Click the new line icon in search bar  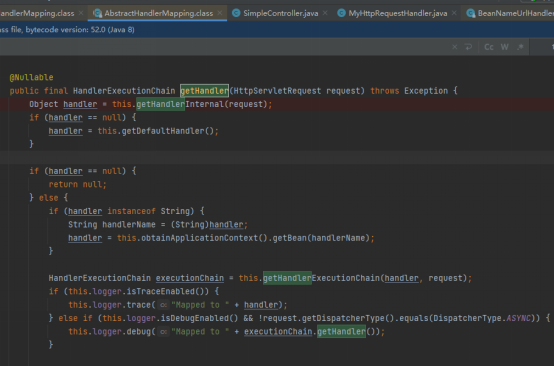click(468, 47)
